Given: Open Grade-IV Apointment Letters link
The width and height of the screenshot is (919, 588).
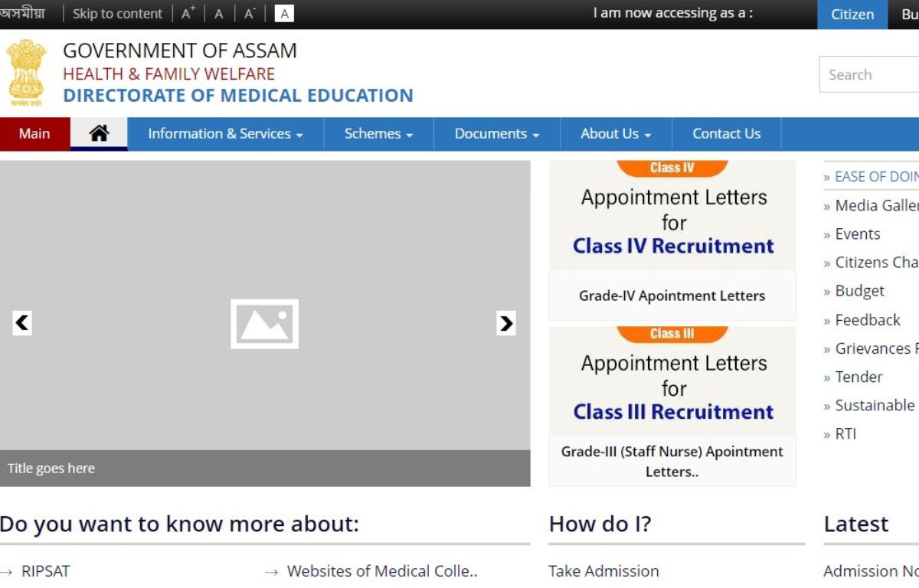Looking at the screenshot, I should pos(672,296).
